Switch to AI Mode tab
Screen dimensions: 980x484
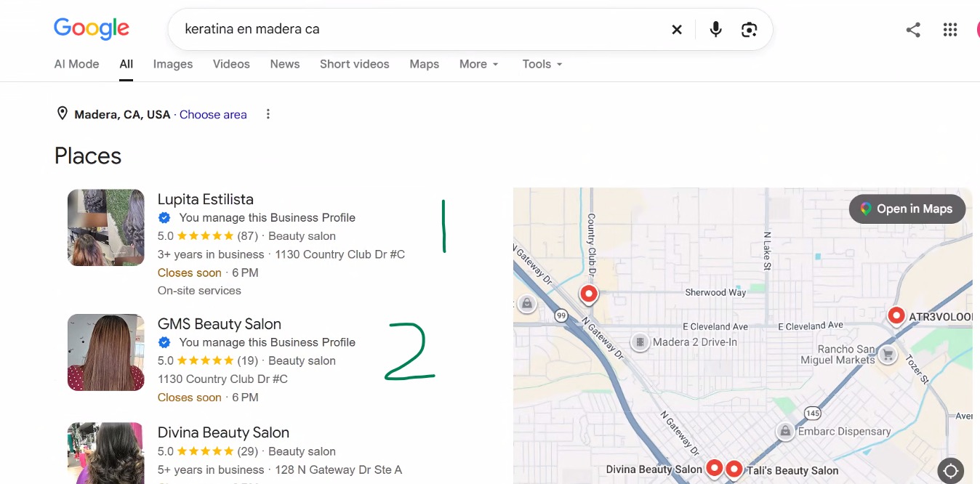pos(76,64)
